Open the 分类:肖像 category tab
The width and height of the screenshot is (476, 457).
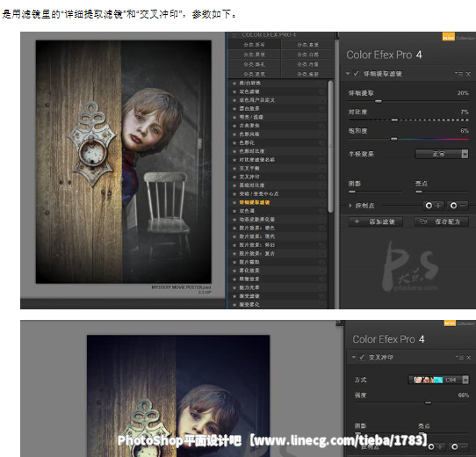pos(307,64)
